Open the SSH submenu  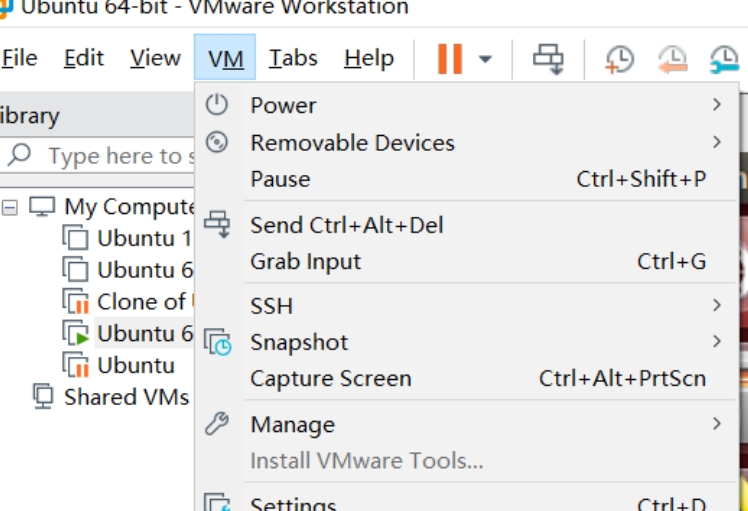[467, 305]
